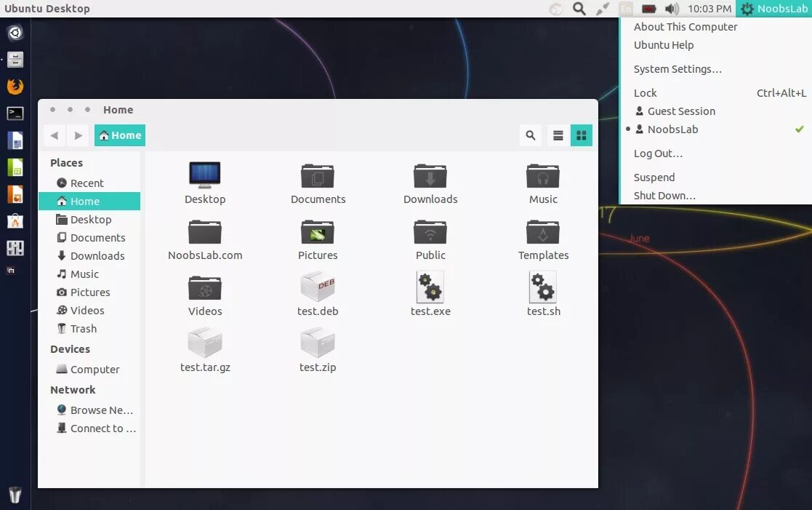Open the Ubuntu Dash launcher button
Image resolution: width=812 pixels, height=510 pixels.
pyautogui.click(x=15, y=33)
